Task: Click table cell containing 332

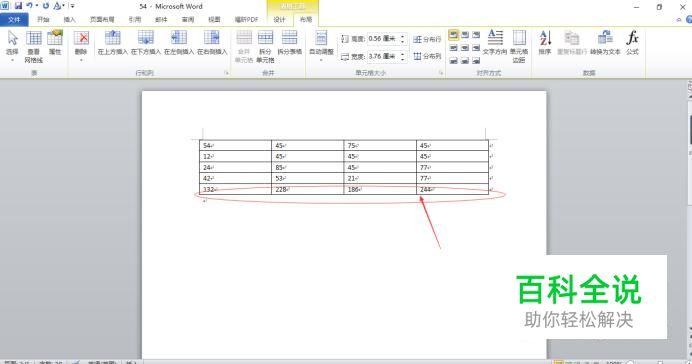Action: pyautogui.click(x=235, y=189)
